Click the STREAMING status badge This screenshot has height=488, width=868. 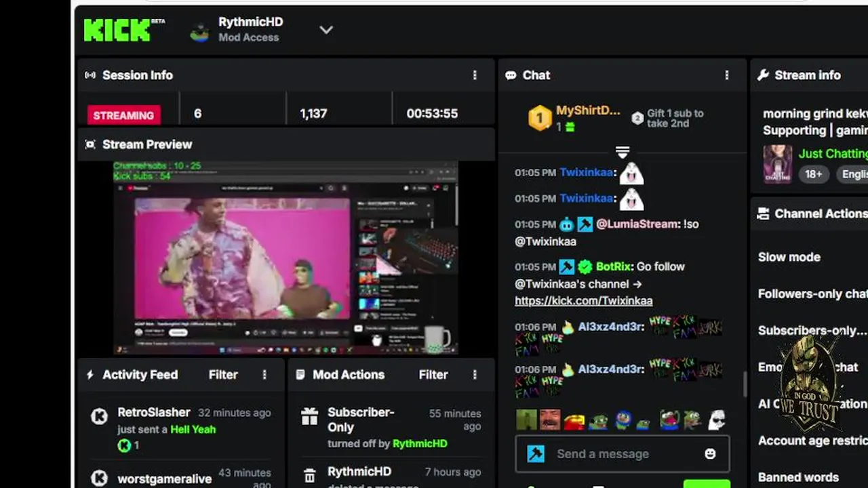(x=123, y=115)
